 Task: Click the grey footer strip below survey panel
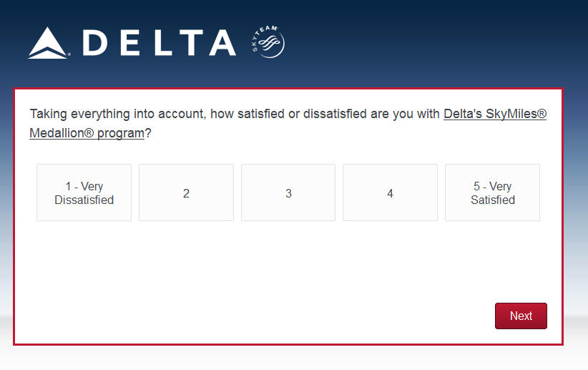286,358
